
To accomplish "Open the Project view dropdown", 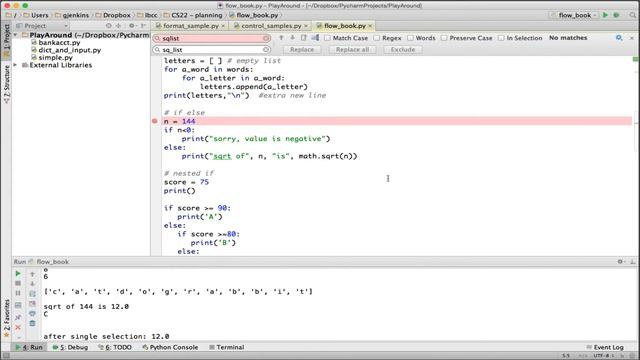I will tap(42, 26).
